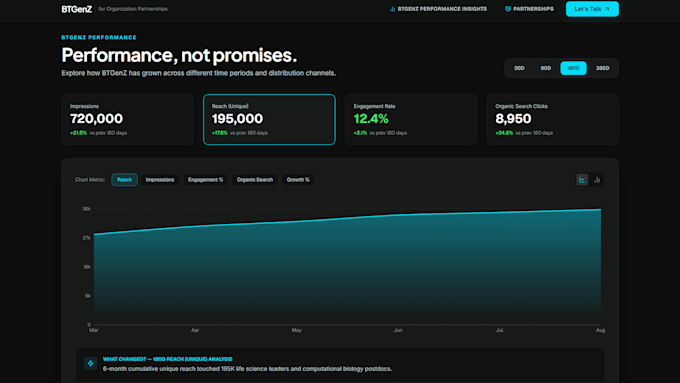
Task: Click 'for Organization Partnerships' tagline text
Action: point(133,9)
